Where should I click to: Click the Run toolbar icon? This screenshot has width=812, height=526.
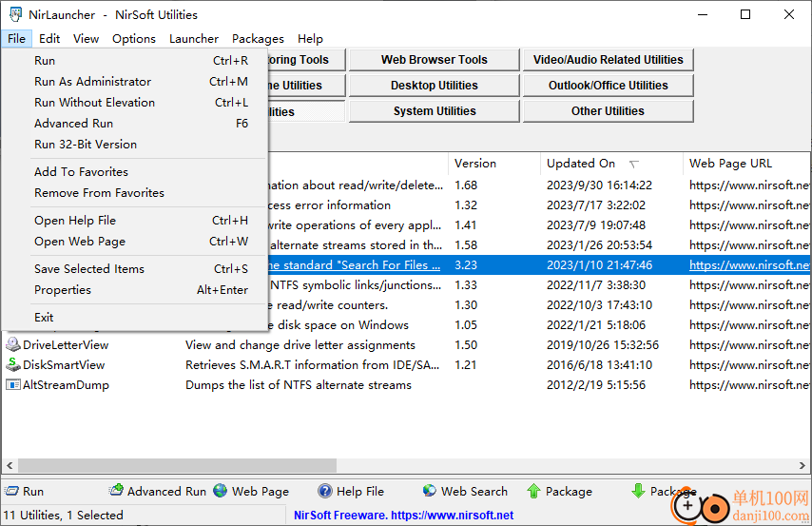[11, 491]
